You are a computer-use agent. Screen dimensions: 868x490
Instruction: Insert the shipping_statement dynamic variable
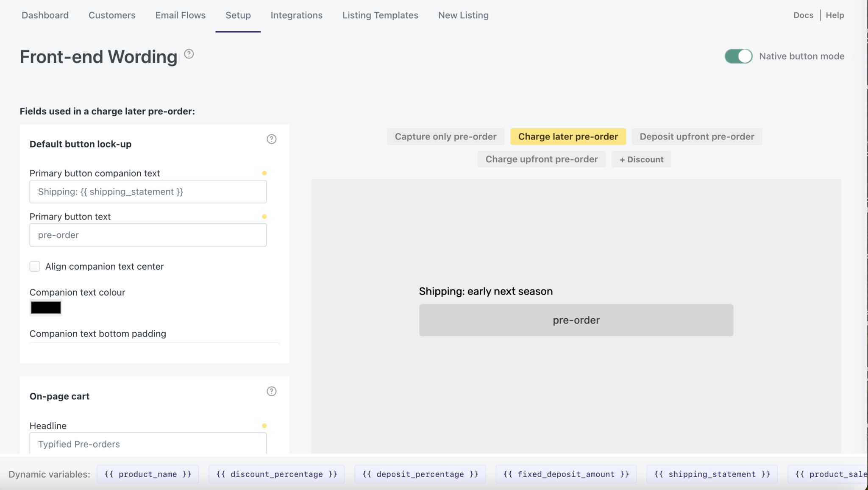click(x=712, y=474)
